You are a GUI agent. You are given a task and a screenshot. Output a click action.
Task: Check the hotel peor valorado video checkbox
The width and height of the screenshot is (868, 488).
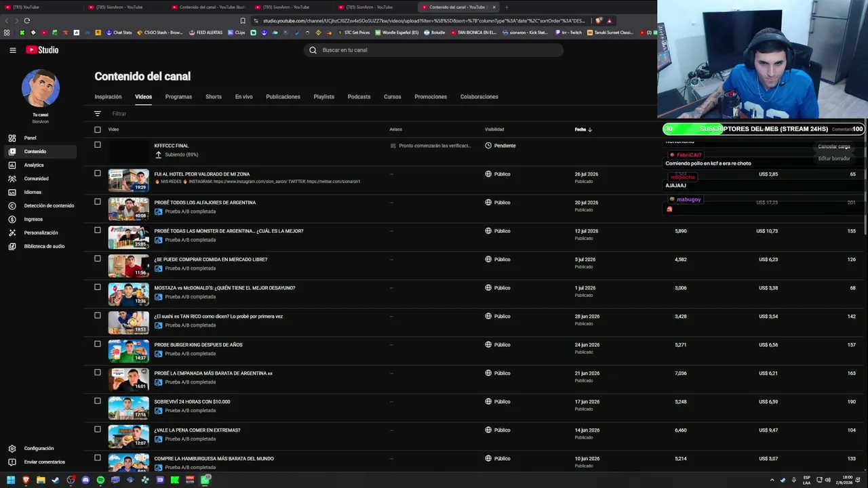[x=98, y=174]
